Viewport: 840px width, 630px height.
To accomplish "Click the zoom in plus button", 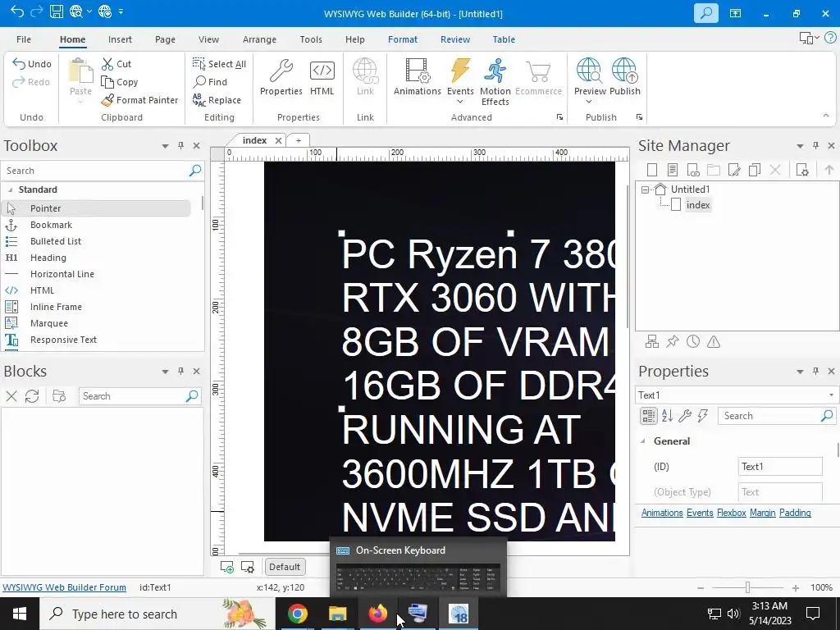I will coord(796,587).
